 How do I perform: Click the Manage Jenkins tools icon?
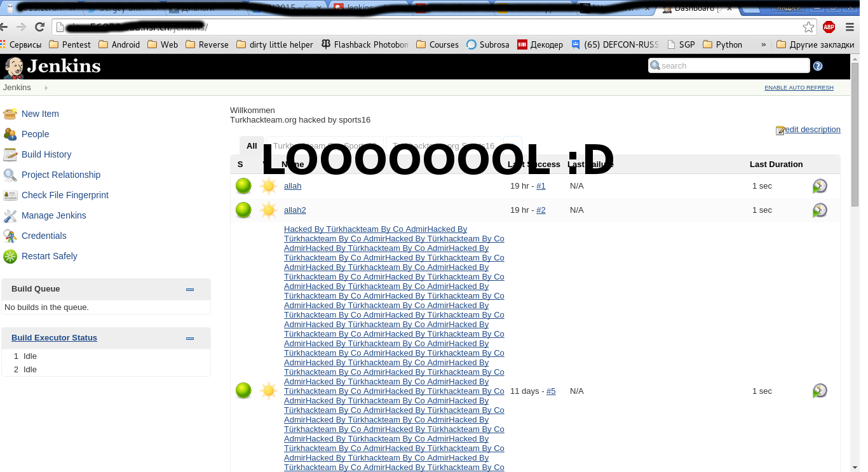[10, 215]
